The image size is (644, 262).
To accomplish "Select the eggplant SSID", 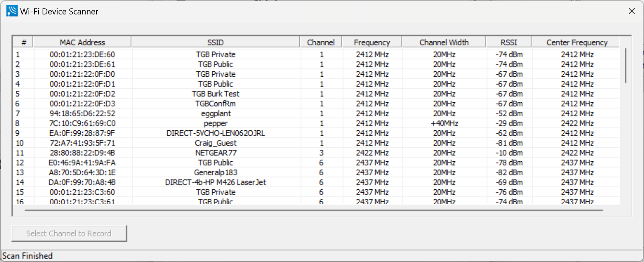I will pos(216,114).
